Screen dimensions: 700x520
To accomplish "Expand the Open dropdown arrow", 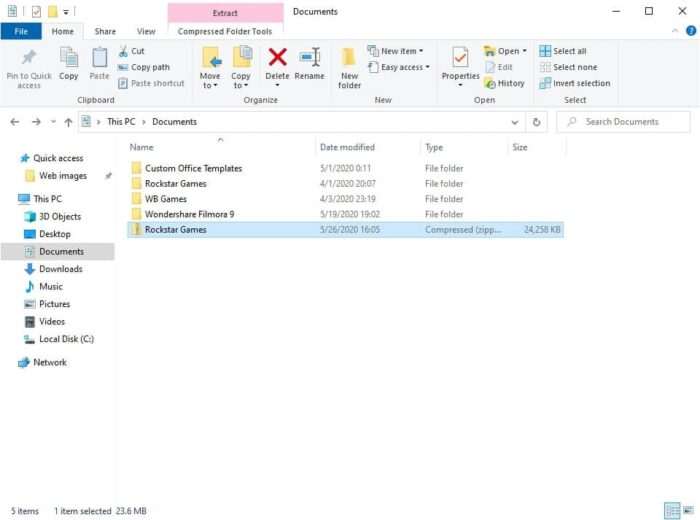I will (x=525, y=51).
